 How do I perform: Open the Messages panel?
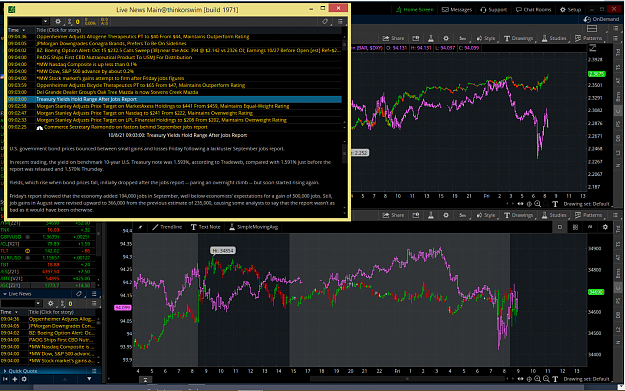tap(457, 10)
